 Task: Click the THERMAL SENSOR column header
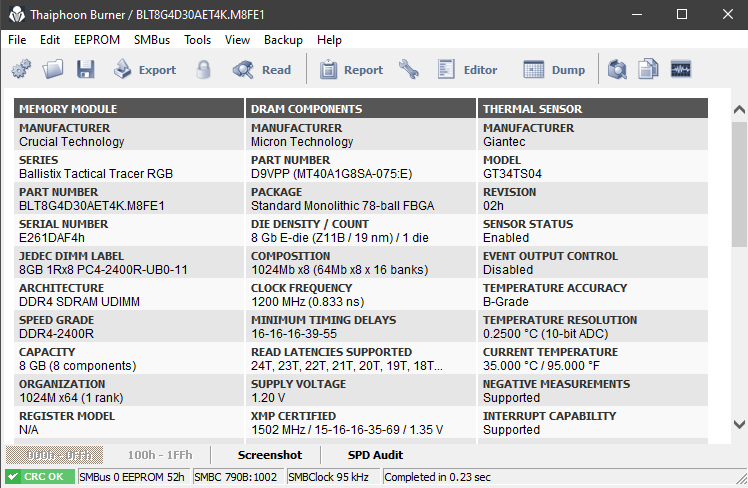[x=593, y=109]
